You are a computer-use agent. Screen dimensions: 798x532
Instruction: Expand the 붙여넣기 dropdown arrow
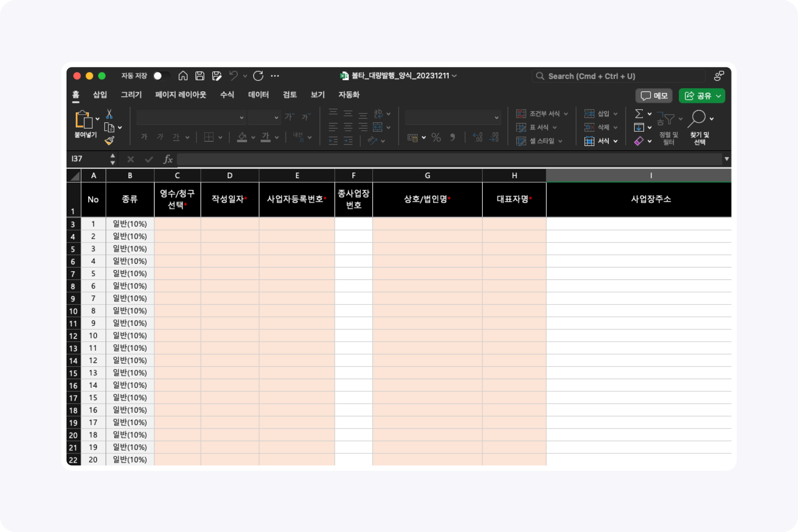coord(98,119)
